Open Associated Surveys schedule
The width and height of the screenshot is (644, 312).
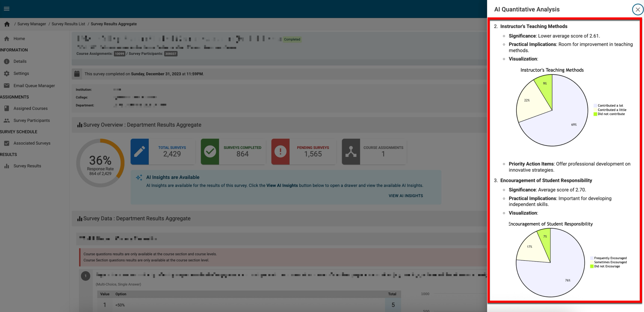32,143
